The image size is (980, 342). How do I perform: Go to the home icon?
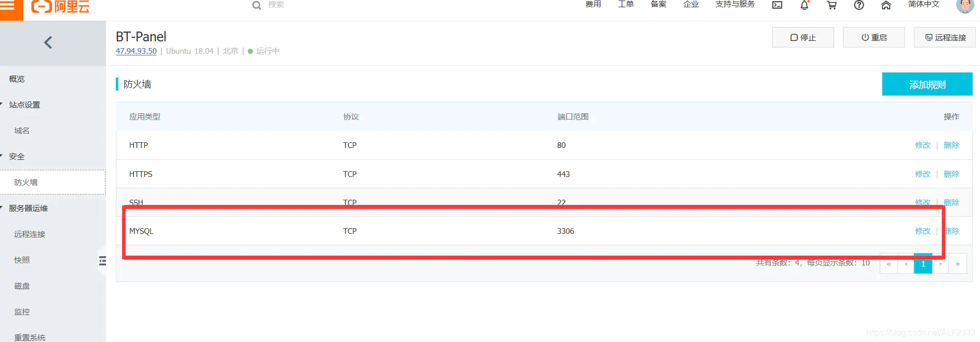[886, 5]
